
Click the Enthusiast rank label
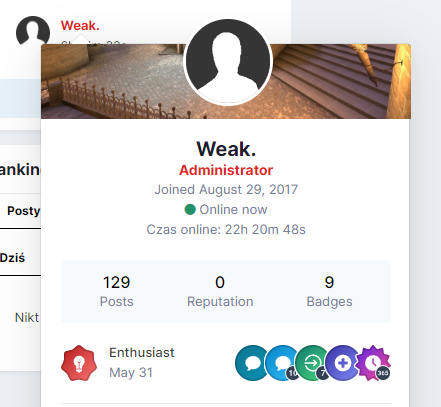click(142, 352)
